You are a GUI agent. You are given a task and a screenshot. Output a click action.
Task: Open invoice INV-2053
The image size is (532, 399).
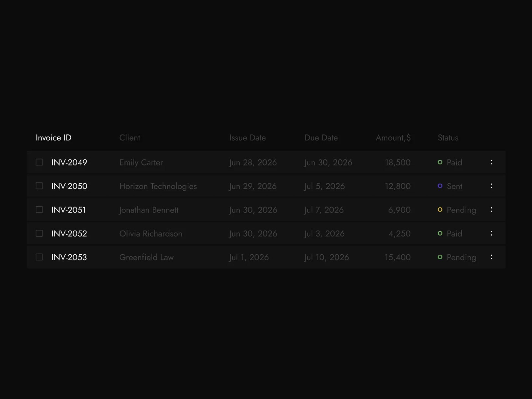[69, 257]
